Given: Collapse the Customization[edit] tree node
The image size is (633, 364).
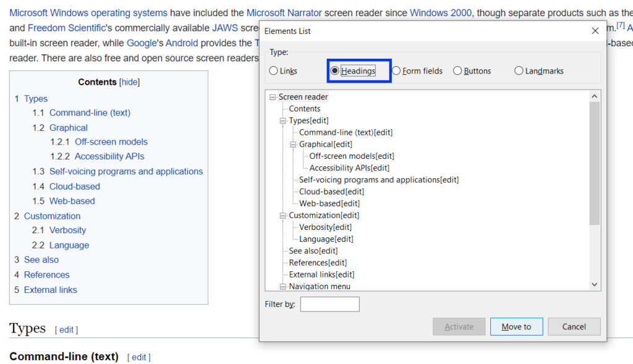Looking at the screenshot, I should pyautogui.click(x=283, y=216).
